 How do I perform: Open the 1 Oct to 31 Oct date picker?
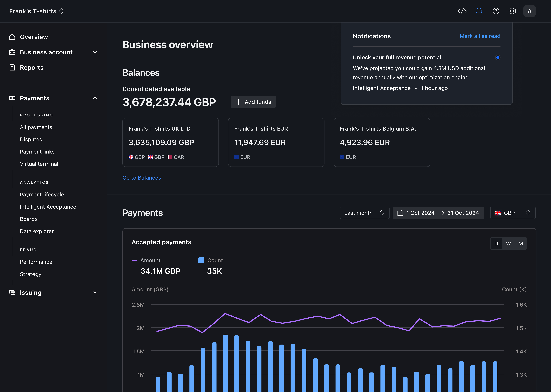pyautogui.click(x=438, y=213)
